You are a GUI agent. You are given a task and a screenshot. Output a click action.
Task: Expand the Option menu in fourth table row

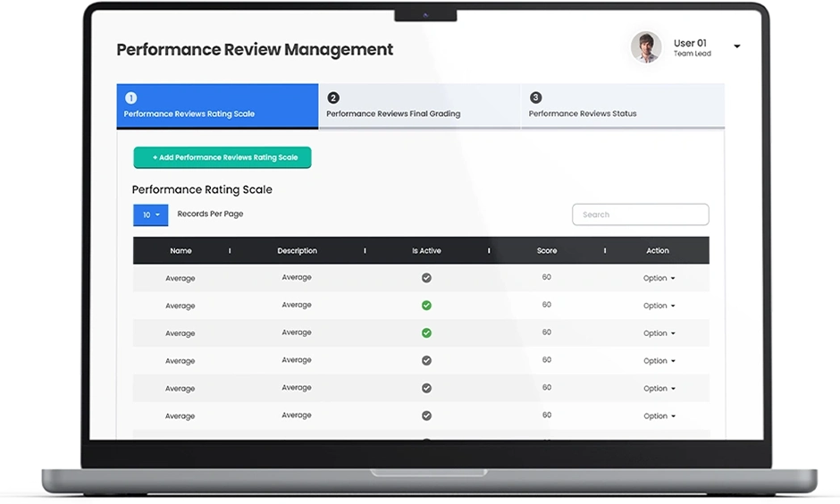point(659,361)
